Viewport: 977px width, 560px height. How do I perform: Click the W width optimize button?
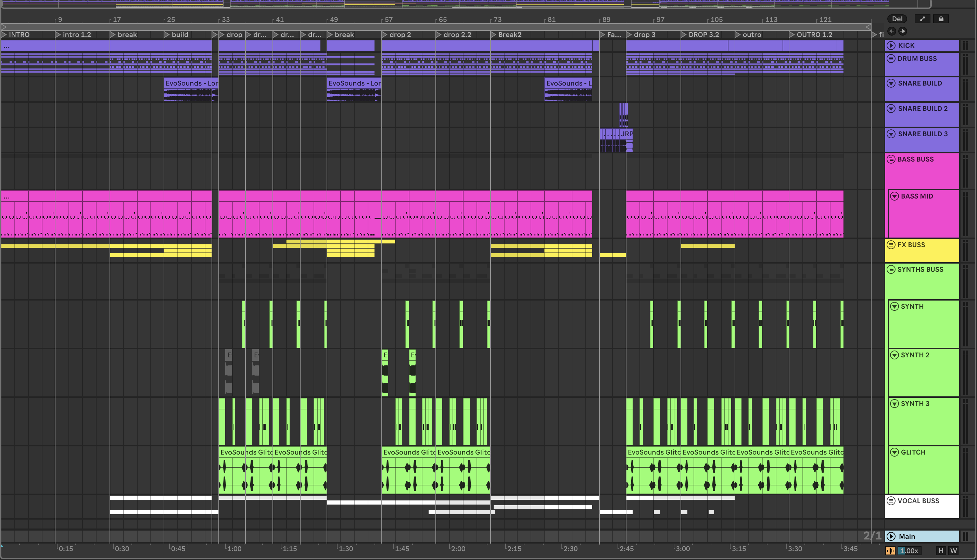[953, 551]
